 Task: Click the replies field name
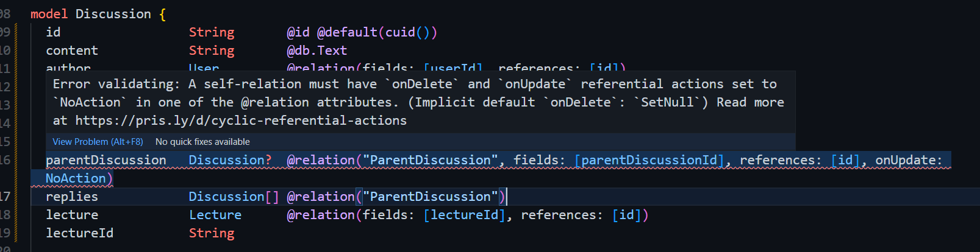tap(71, 197)
